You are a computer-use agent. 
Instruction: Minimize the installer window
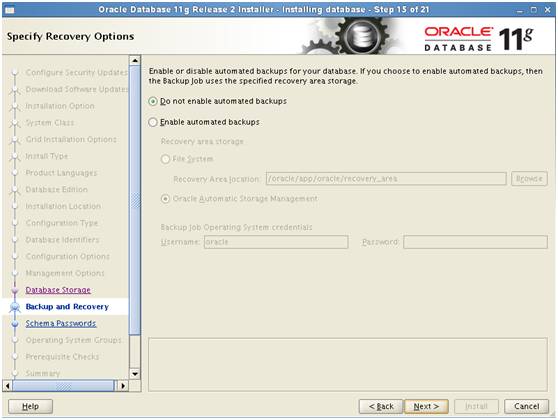(520, 10)
